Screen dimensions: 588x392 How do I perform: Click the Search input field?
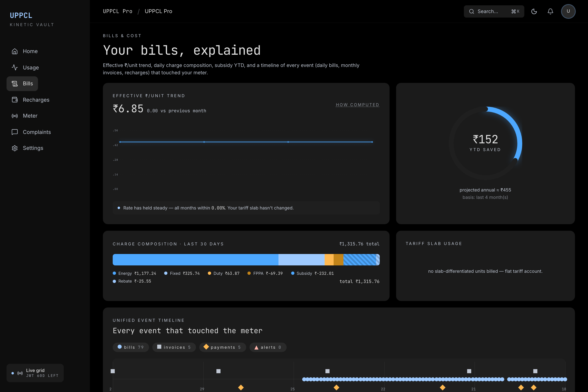(493, 11)
